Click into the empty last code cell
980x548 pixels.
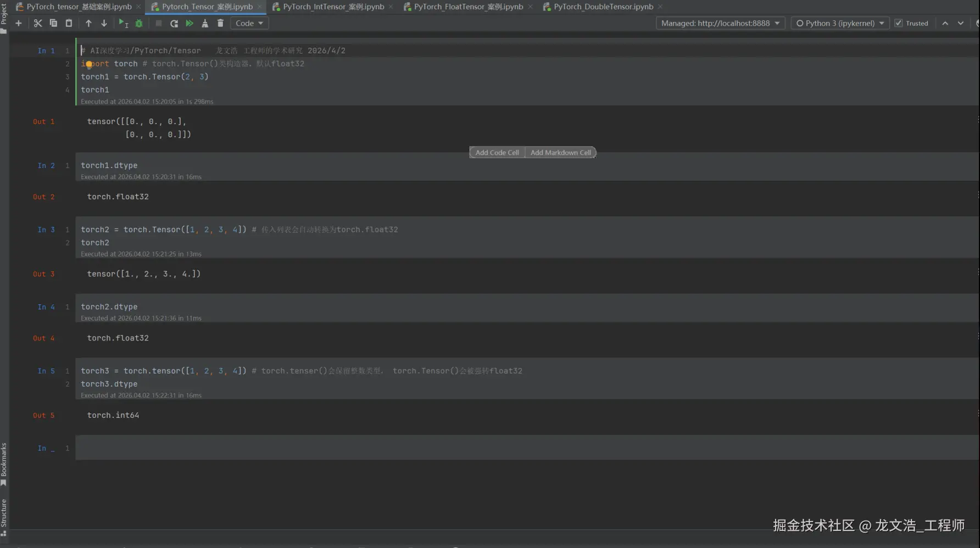[x=527, y=448]
